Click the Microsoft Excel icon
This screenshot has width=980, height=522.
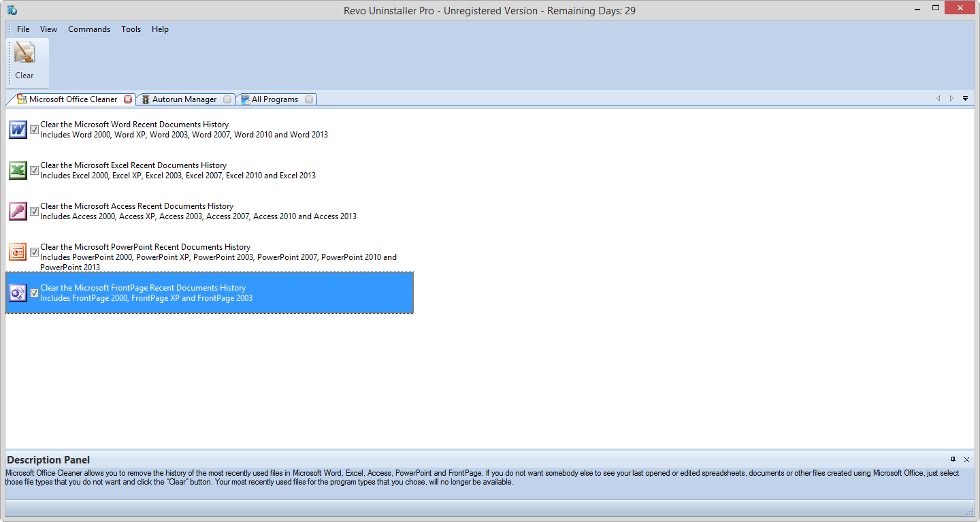point(18,170)
